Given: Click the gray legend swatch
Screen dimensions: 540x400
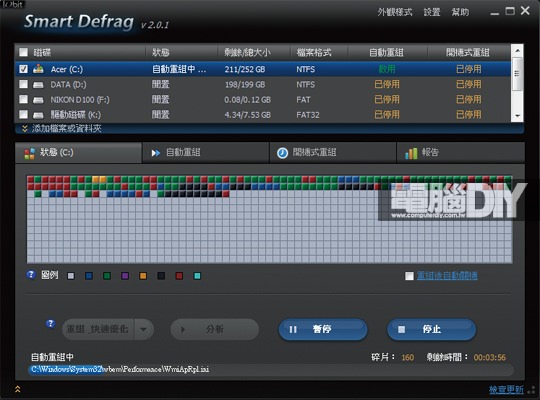Looking at the screenshot, I should tap(71, 276).
